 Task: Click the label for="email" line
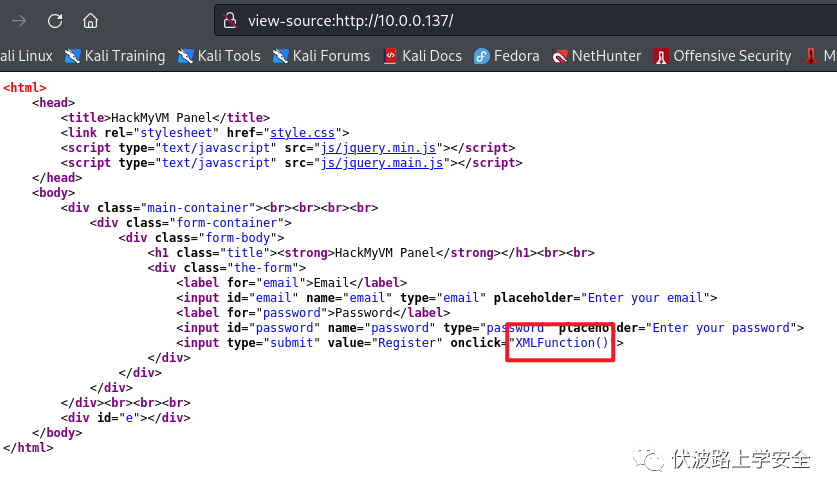tap(291, 282)
